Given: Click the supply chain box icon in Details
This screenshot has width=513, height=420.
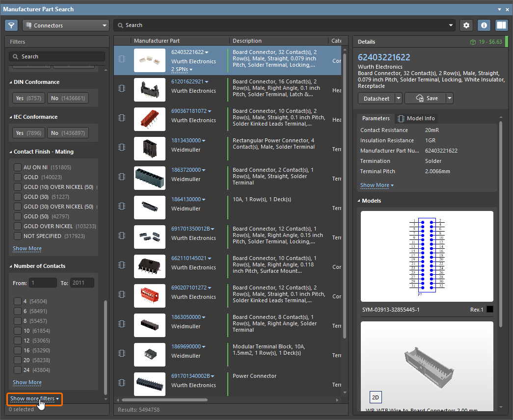Looking at the screenshot, I should pos(472,42).
